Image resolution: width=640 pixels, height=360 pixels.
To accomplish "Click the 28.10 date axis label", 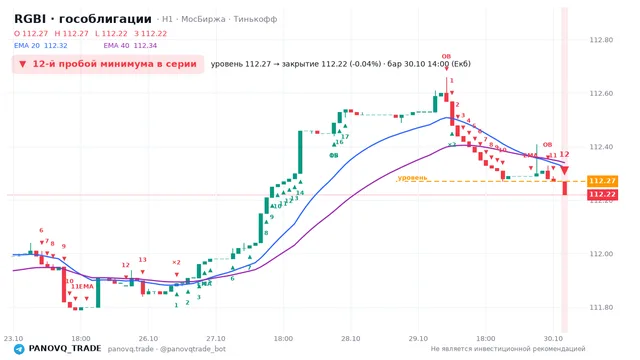I will (351, 339).
